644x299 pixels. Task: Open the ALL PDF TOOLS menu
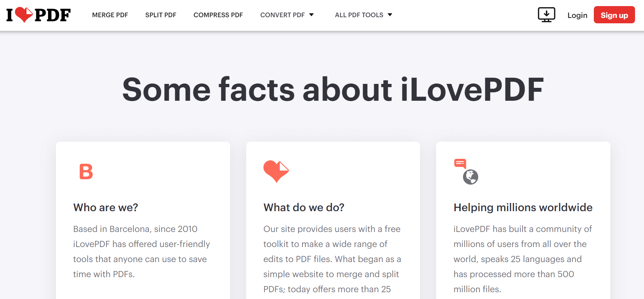tap(363, 15)
